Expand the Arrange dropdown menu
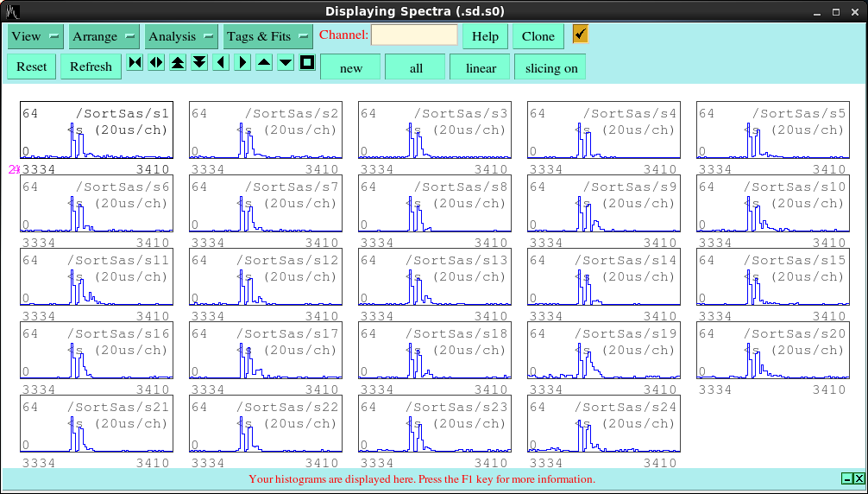The height and width of the screenshot is (494, 868). (104, 36)
